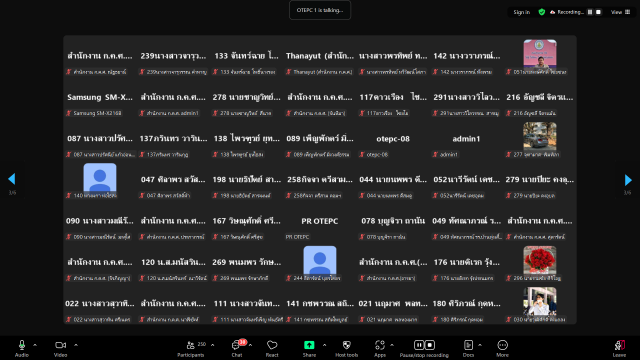Click the Sign in link
Viewport: 640px width, 360px height.
522,12
